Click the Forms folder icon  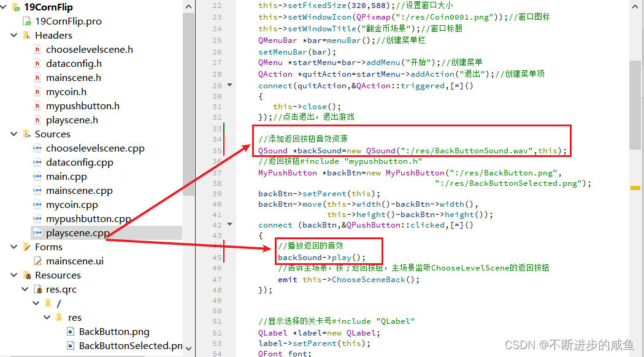pyautogui.click(x=27, y=247)
